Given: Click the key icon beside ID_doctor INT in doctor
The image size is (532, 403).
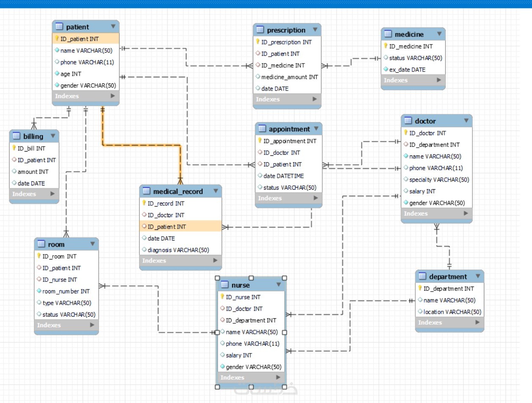Looking at the screenshot, I should tap(406, 133).
